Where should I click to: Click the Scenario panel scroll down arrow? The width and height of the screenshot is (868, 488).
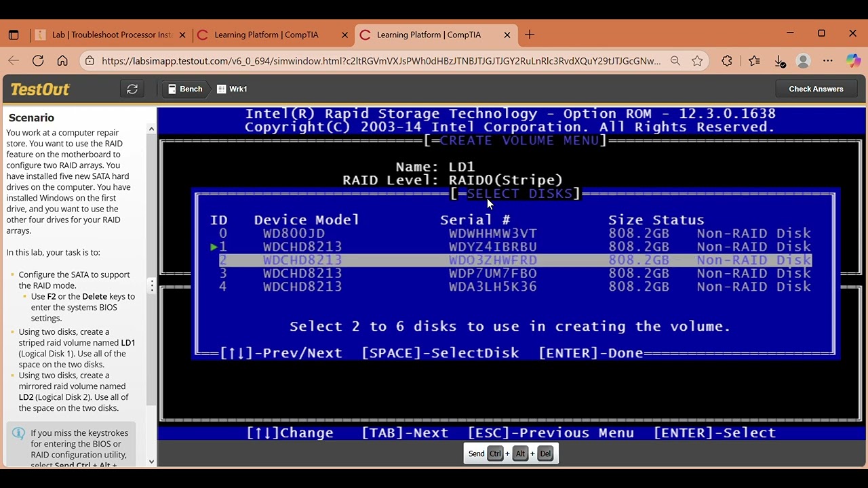[151, 462]
